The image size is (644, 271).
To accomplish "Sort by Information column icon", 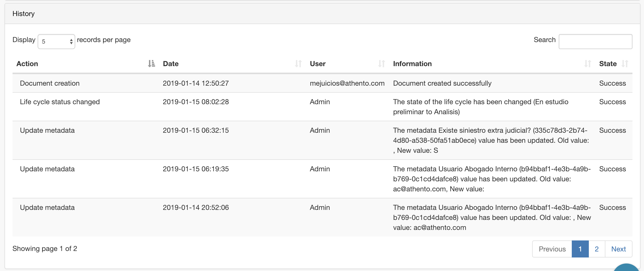I will click(x=588, y=64).
